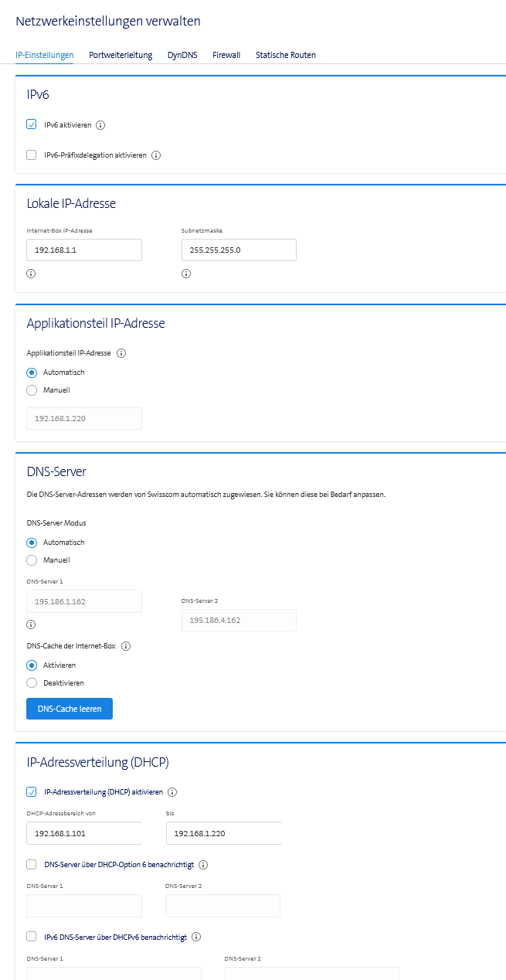Go to the Statische Routen tab
506x980 pixels.
click(285, 55)
